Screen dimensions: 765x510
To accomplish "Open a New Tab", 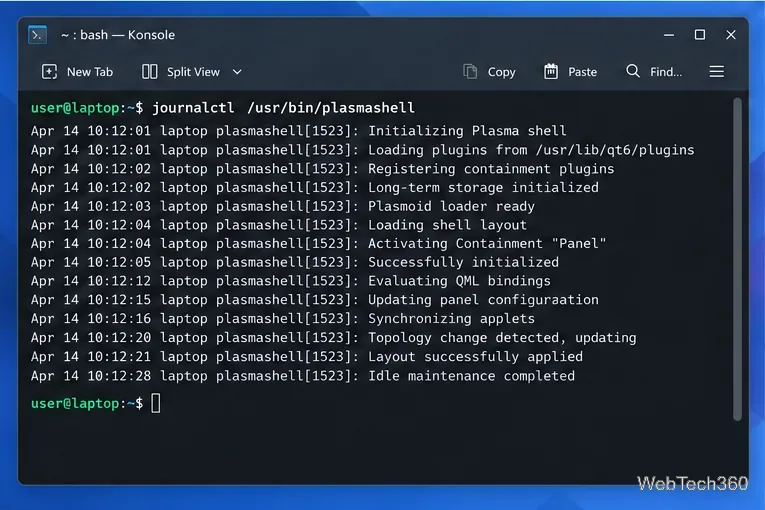I will coord(77,72).
